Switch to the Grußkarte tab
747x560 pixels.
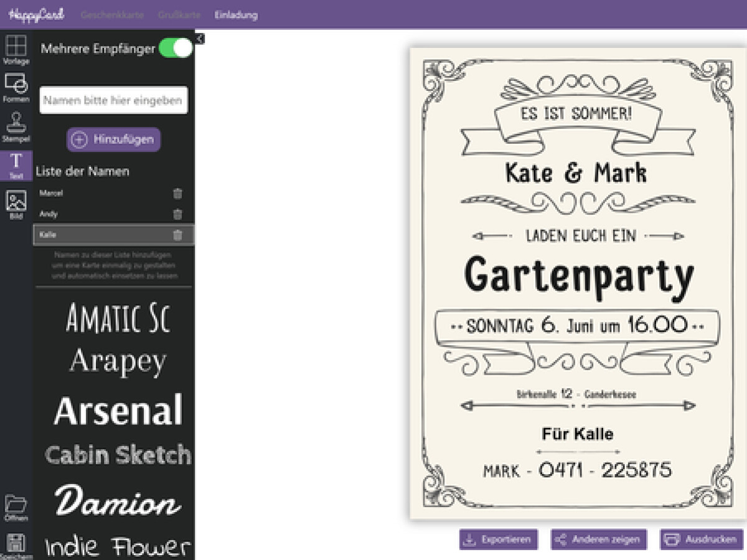click(x=179, y=14)
